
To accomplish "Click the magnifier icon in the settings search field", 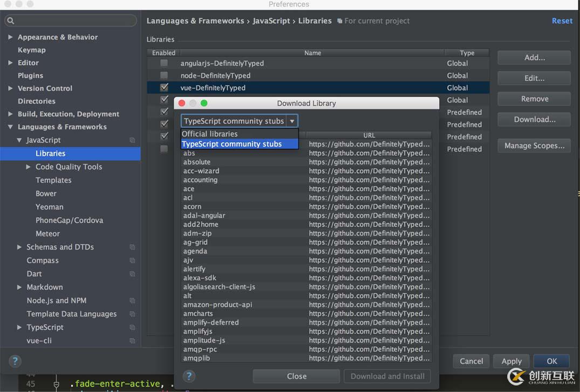I will point(12,19).
